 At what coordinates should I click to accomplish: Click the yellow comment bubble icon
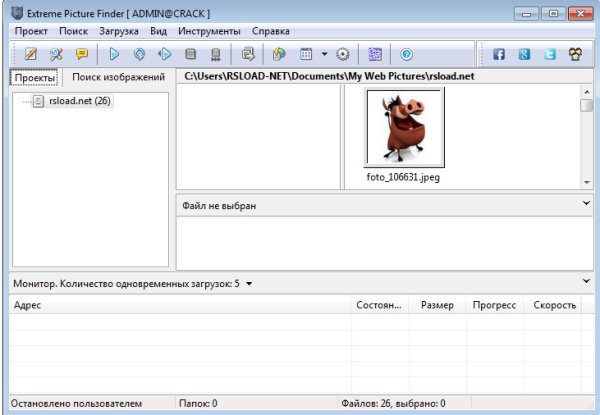click(x=82, y=54)
